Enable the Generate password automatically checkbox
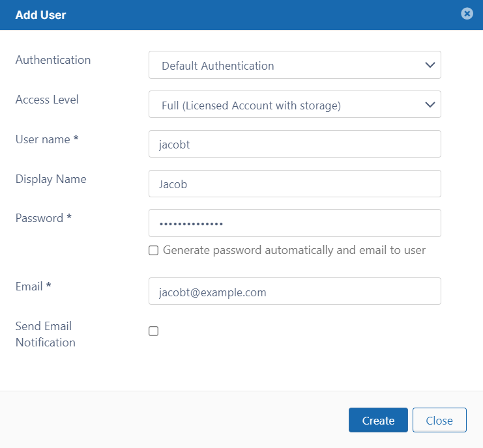 [x=154, y=251]
